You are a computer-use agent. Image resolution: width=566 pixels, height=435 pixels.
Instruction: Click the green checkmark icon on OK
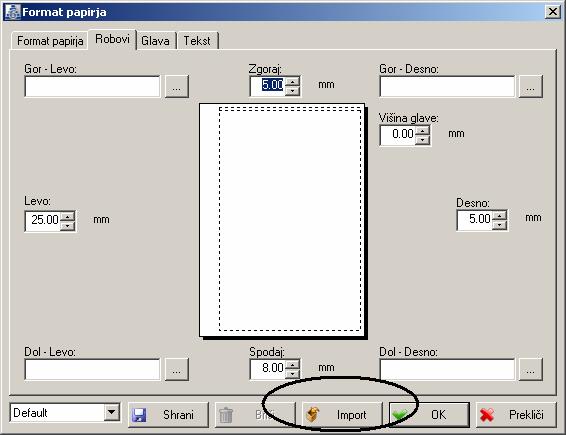(x=400, y=415)
